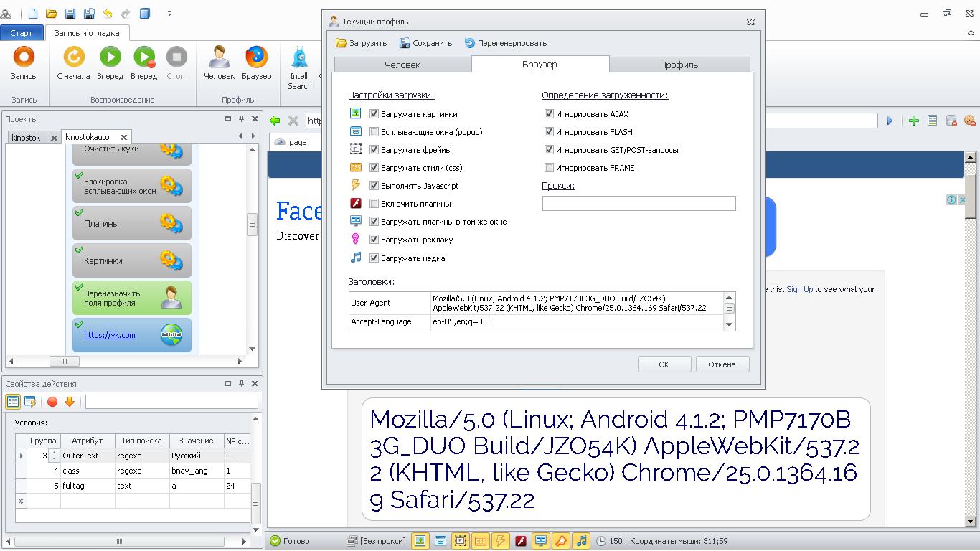
Task: Close the kinostokauto project tab
Action: 123,137
